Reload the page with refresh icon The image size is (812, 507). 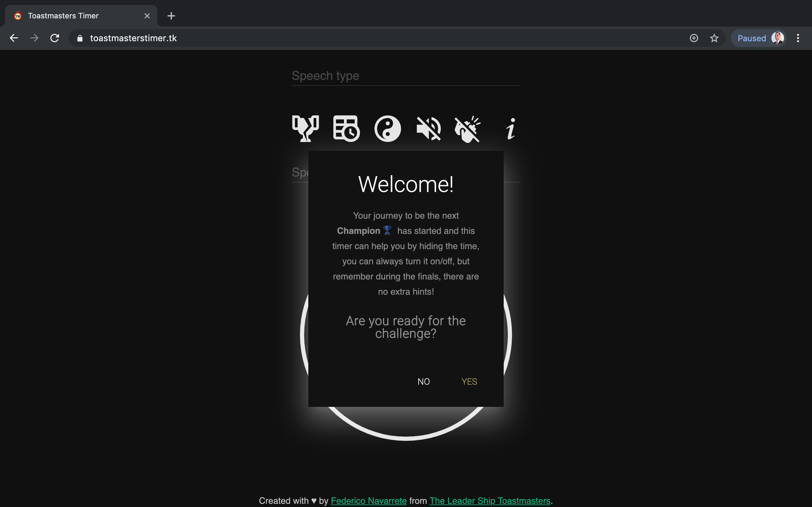pos(55,38)
